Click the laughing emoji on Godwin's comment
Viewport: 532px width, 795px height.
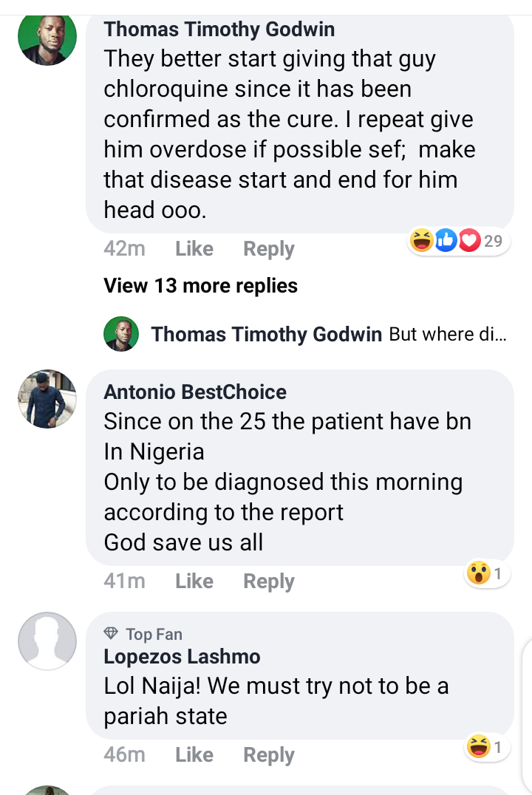click(x=421, y=240)
